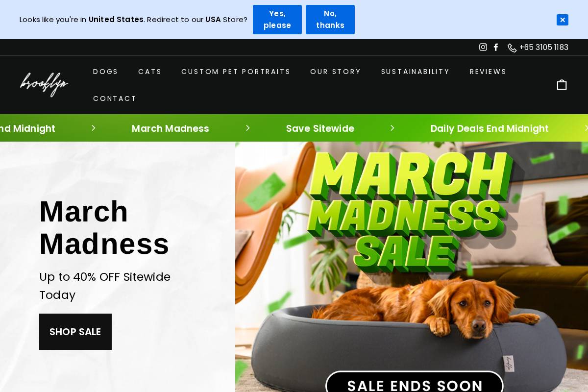Open the Cats menu
588x392 pixels.
point(150,72)
